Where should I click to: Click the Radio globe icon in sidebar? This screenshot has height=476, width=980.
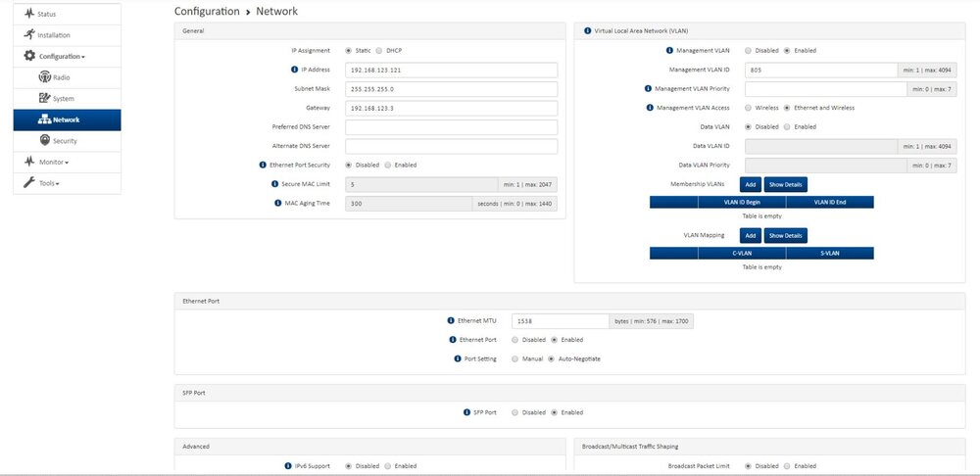pyautogui.click(x=44, y=77)
